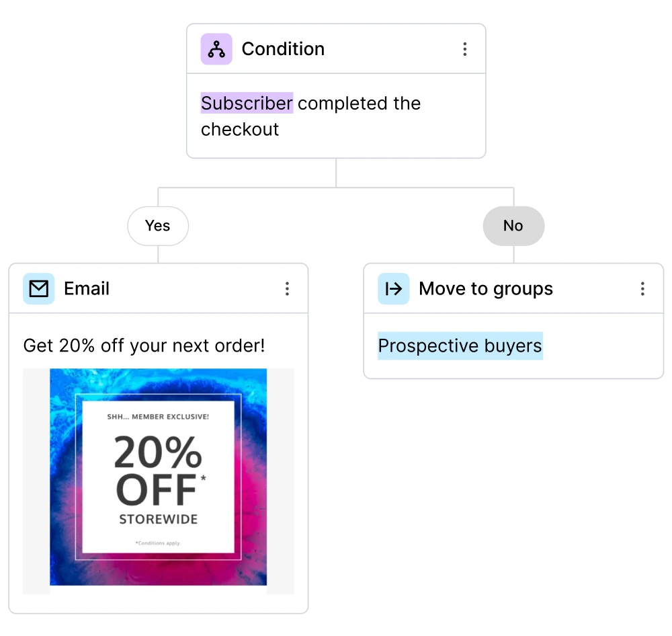This screenshot has height=636, width=672.
Task: Click the highlighted Subscriber tag
Action: tap(247, 104)
